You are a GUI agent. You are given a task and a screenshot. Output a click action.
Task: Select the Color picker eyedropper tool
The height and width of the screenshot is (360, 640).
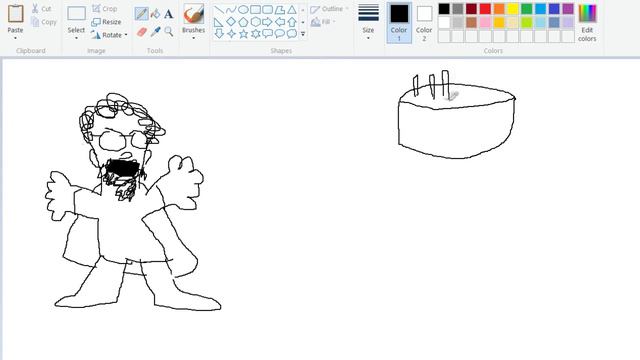point(156,31)
